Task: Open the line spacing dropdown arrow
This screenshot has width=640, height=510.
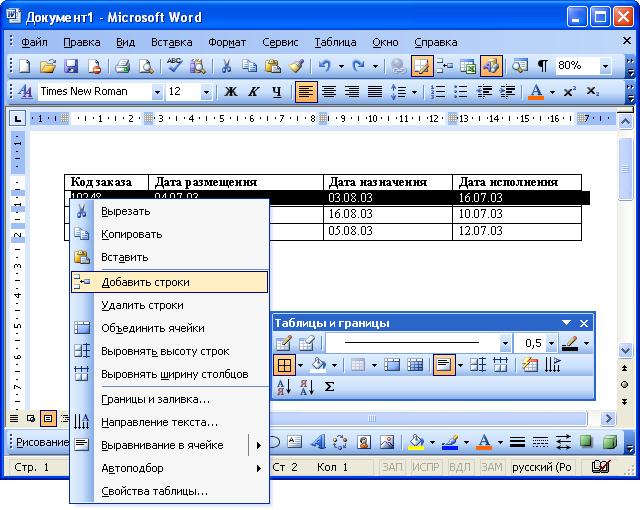Action: tap(414, 92)
